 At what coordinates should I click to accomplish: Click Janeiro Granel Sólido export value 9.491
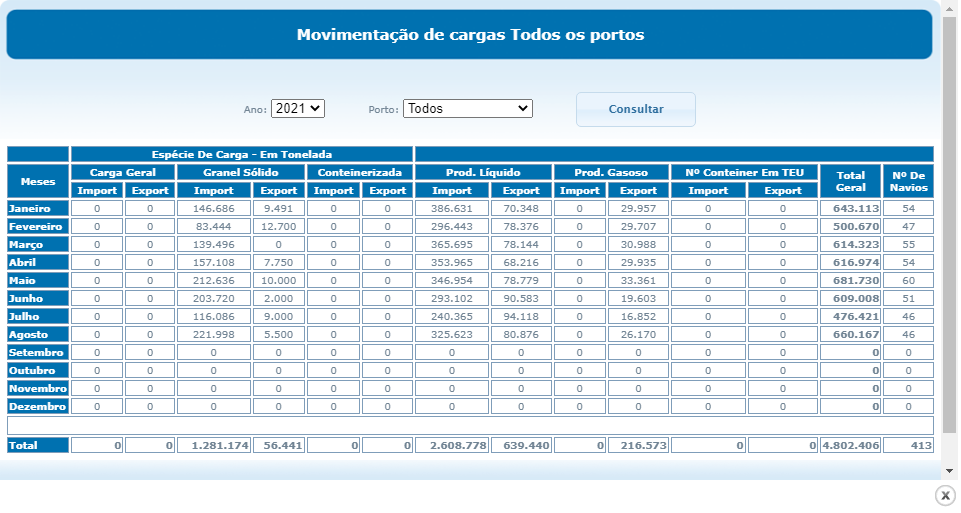click(x=279, y=208)
